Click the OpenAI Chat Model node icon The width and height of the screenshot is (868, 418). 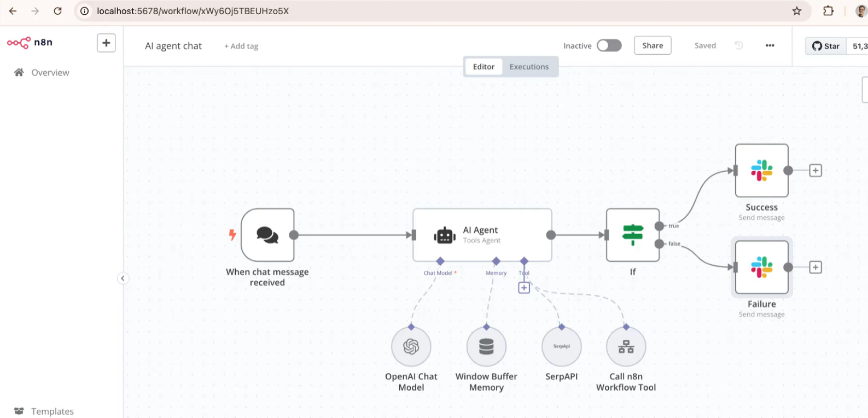[x=411, y=346]
